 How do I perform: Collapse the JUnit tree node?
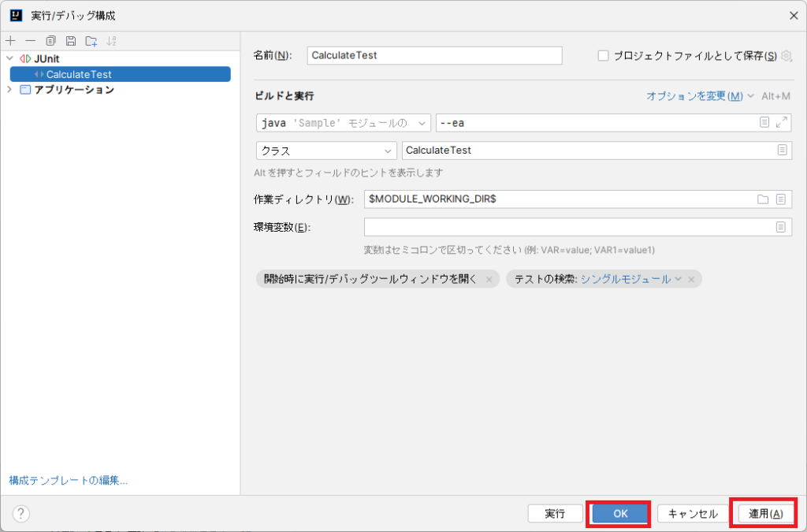point(9,58)
